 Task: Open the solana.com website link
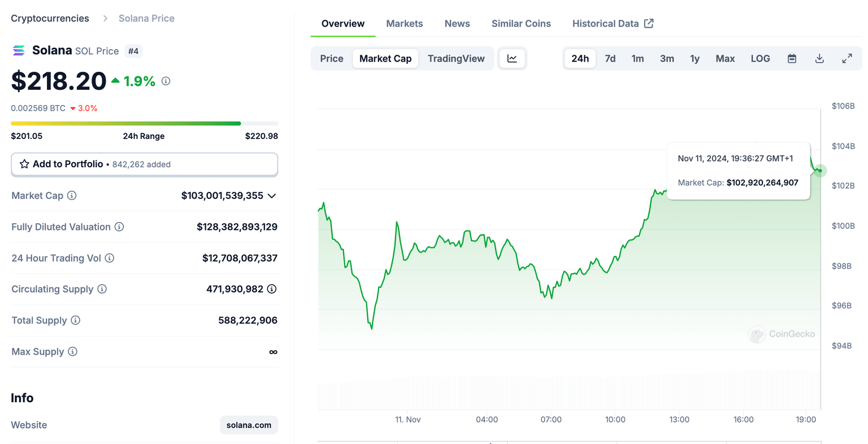tap(249, 425)
